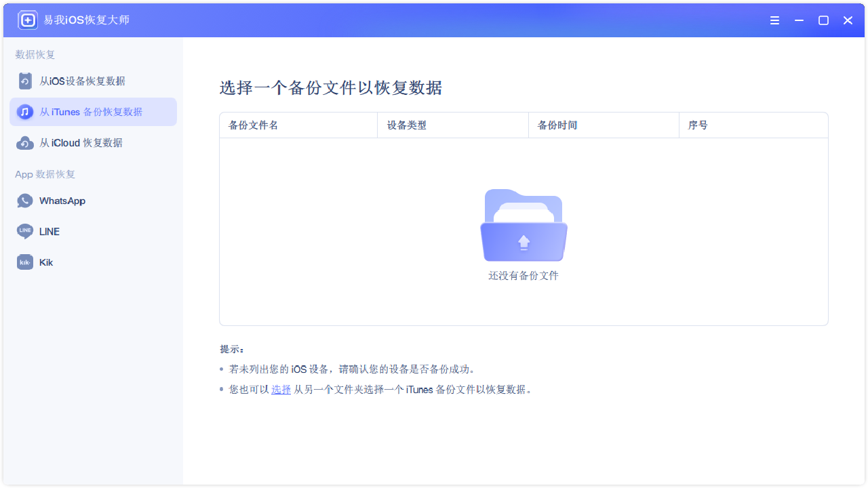Click the 序号 column header
Screen dimensions: 868x488
pyautogui.click(x=702, y=125)
